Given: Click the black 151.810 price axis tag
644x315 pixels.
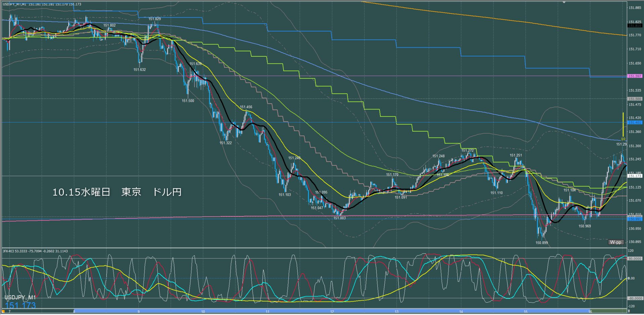Looking at the screenshot, I should (635, 26).
